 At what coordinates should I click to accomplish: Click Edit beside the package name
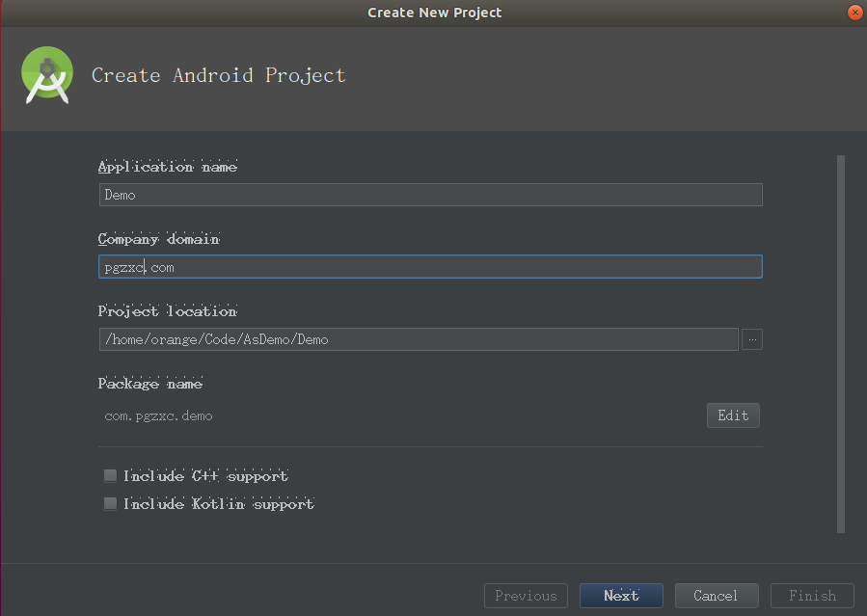click(733, 415)
